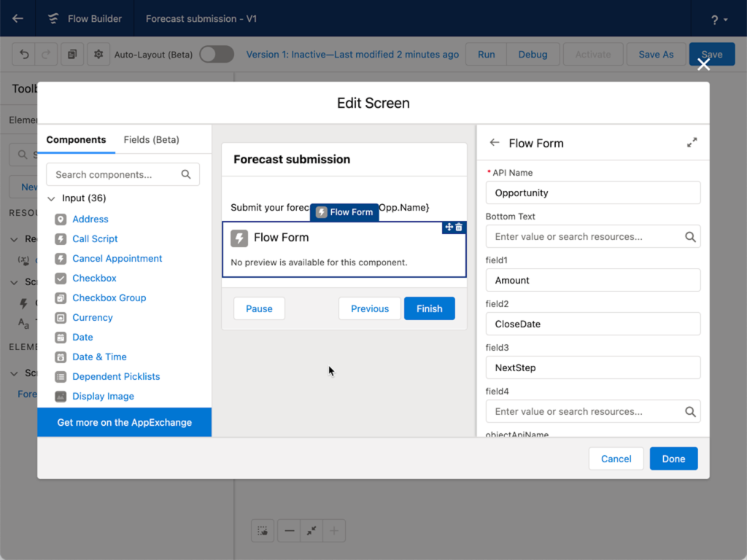The image size is (747, 560).
Task: Delete the Flow Form component with the trash icon
Action: coord(459,227)
